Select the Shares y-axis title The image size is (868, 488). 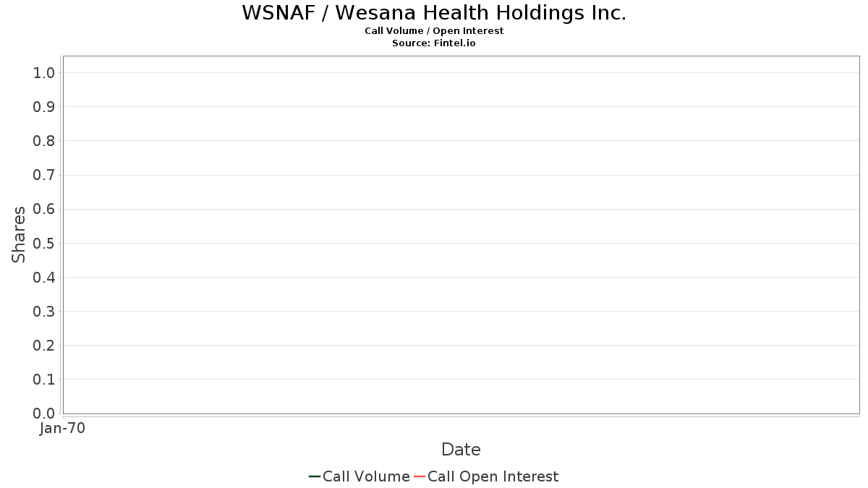pyautogui.click(x=19, y=234)
